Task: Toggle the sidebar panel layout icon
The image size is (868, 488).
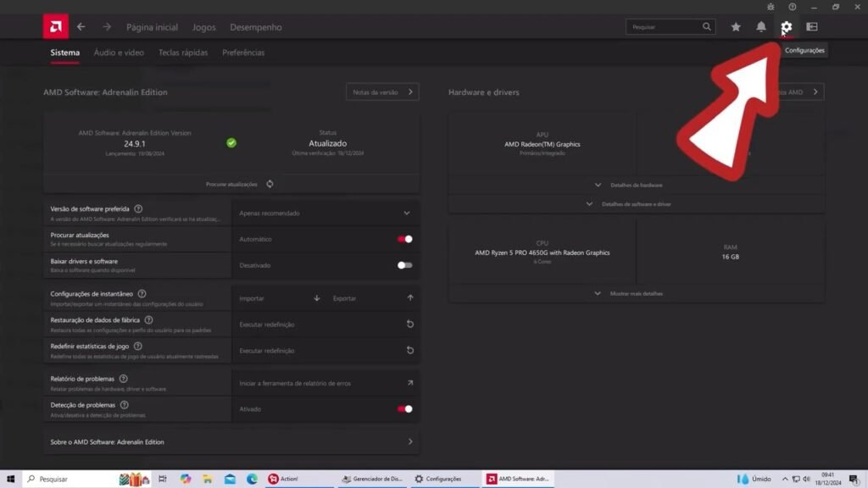Action: click(x=812, y=26)
